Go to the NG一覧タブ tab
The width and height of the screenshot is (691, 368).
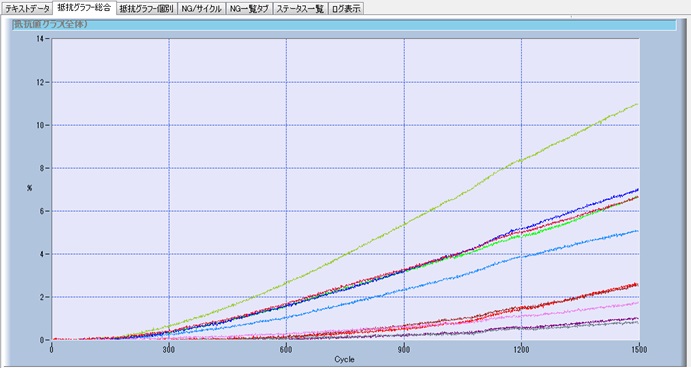(x=249, y=8)
